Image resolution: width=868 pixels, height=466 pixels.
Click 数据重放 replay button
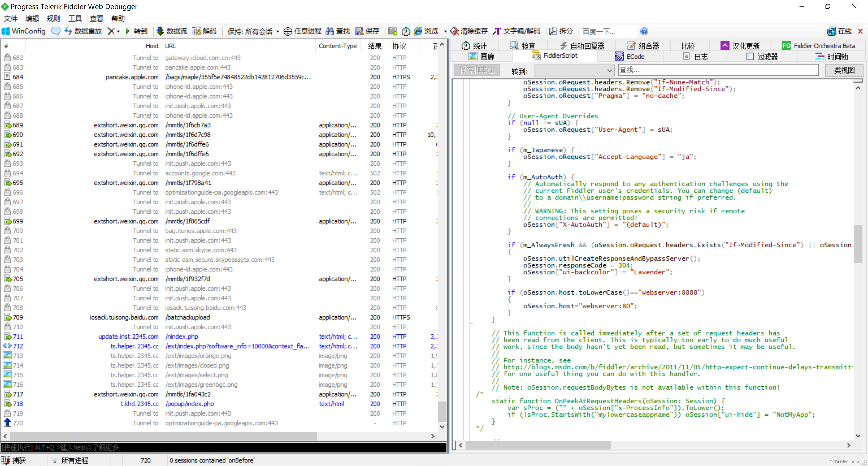pos(83,31)
